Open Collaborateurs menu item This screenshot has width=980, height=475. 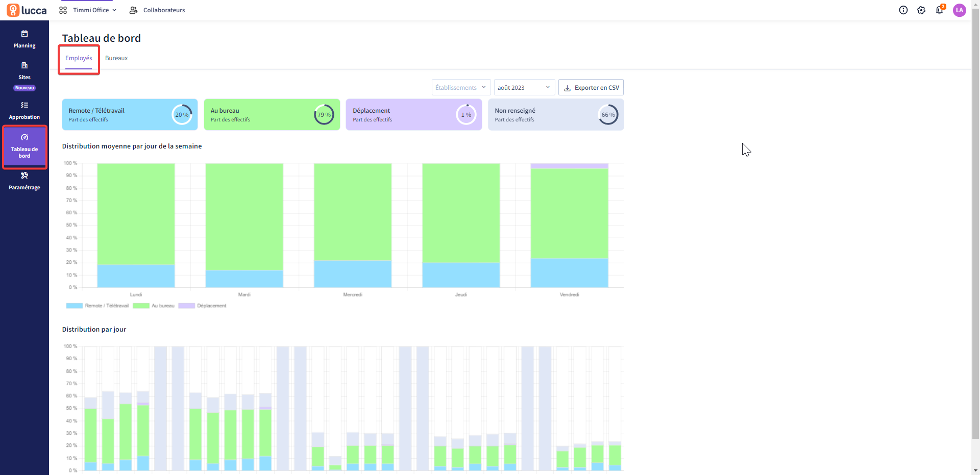[x=157, y=10]
